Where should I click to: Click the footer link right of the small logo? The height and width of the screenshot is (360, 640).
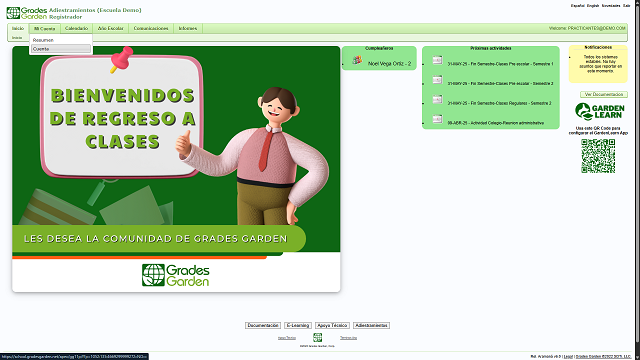pyautogui.click(x=349, y=338)
